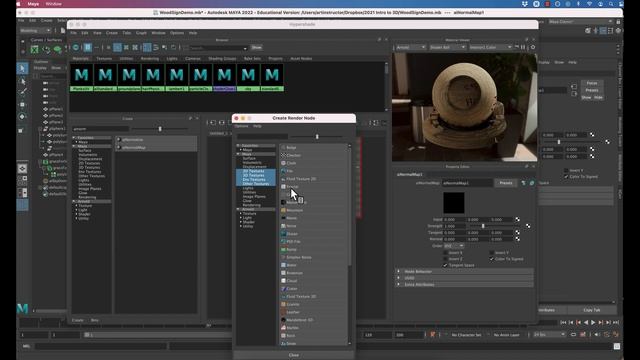Toggle Color To Signed in Property Editor
This screenshot has width=640, height=360.
tap(492, 259)
